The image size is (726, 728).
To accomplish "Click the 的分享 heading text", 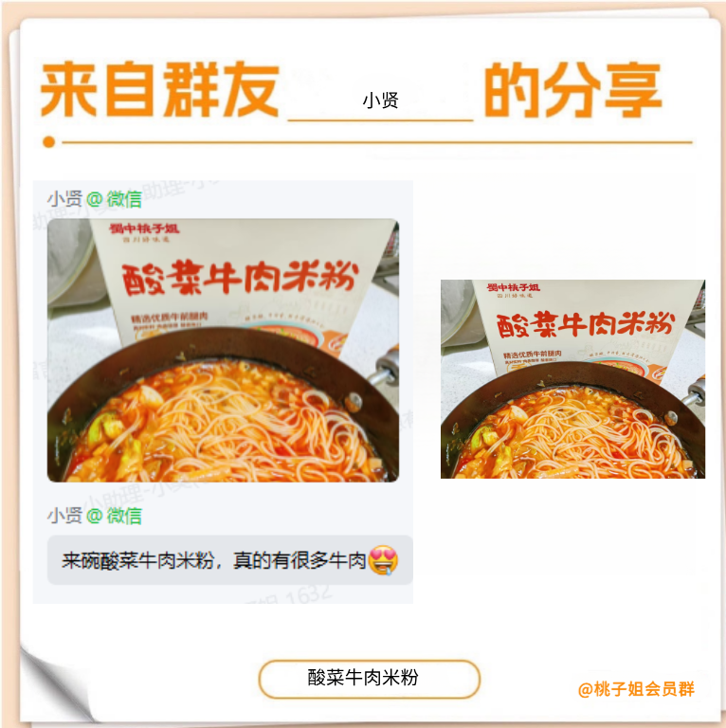I will tap(572, 89).
